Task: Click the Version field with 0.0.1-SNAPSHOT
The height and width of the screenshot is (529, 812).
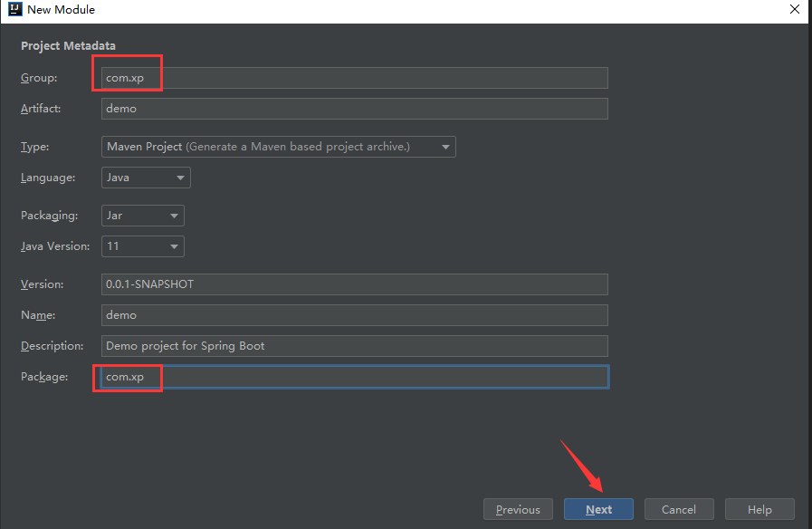Action: (354, 284)
